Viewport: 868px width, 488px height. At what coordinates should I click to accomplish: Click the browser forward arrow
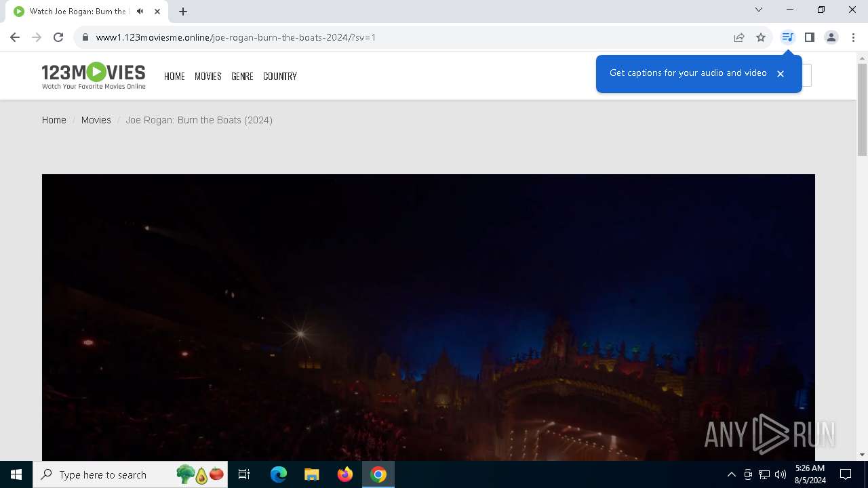[x=37, y=37]
